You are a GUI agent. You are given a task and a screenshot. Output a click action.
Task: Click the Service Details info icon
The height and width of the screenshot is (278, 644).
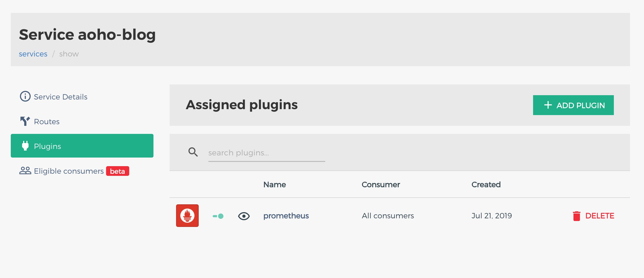click(25, 96)
